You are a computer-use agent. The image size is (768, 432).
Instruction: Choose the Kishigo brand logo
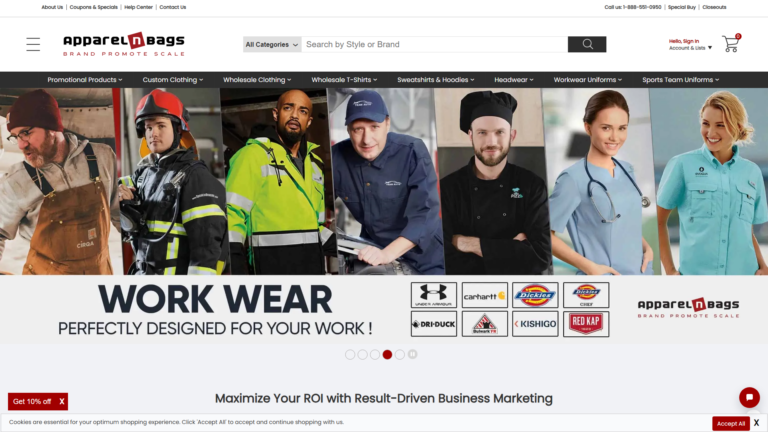tap(535, 324)
